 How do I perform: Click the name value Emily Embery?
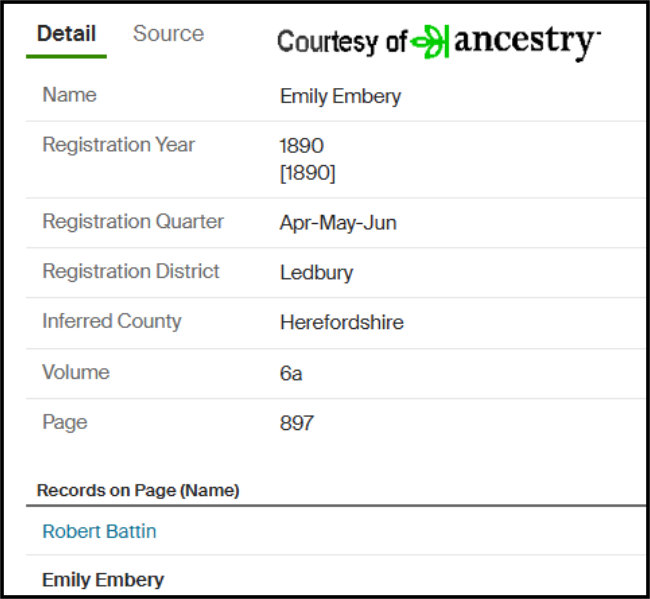point(340,97)
